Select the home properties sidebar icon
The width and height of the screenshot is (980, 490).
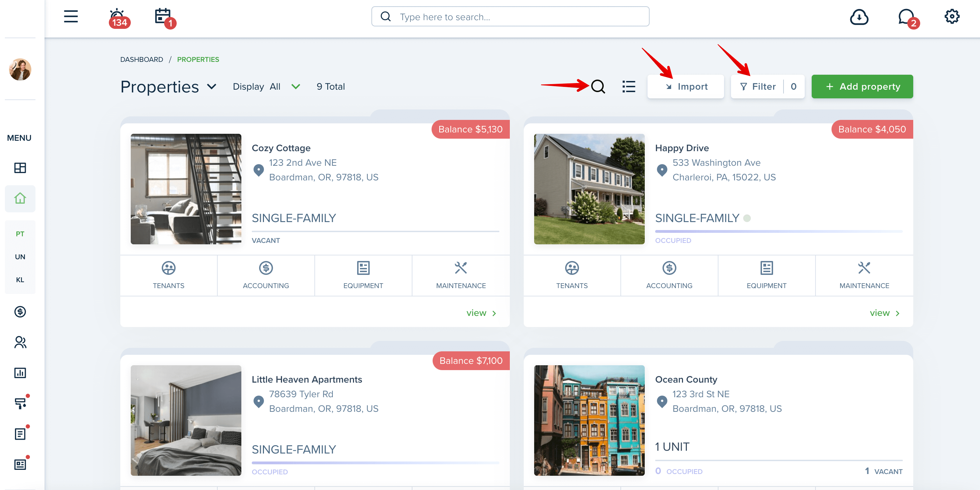click(x=20, y=198)
